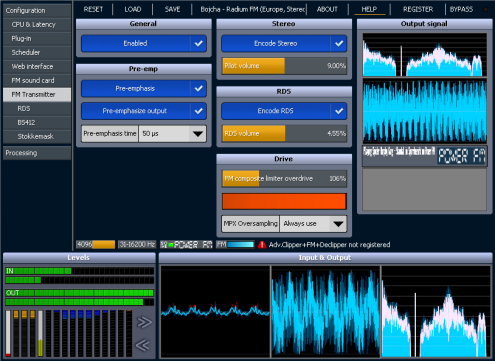Click the REGISTER button
Viewport: 495px width, 361px height.
coord(418,9)
